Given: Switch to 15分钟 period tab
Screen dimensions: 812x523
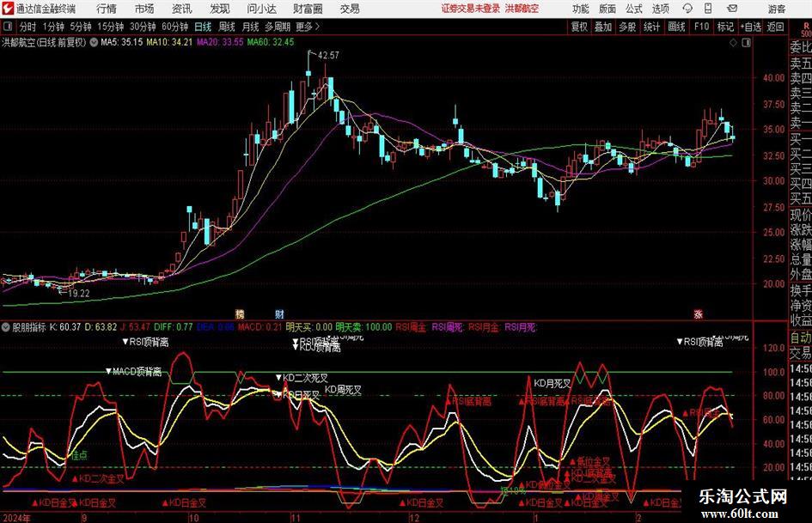Looking at the screenshot, I should click(x=110, y=27).
